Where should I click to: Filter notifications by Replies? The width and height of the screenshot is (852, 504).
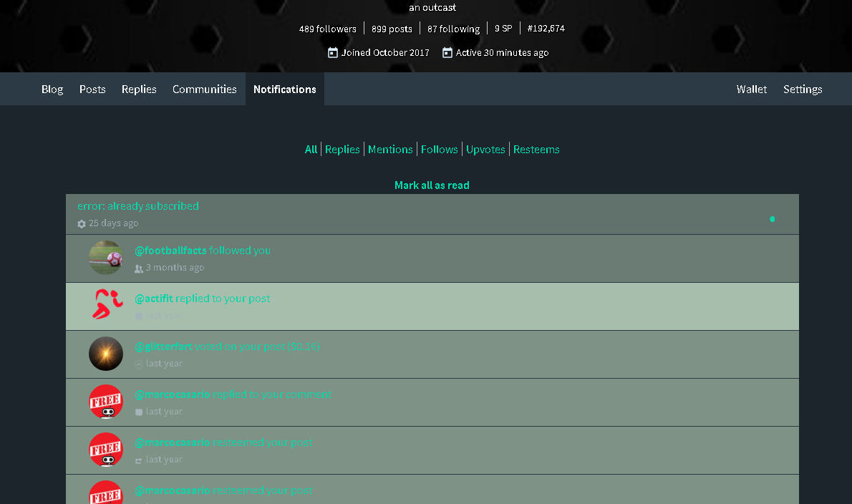click(342, 150)
